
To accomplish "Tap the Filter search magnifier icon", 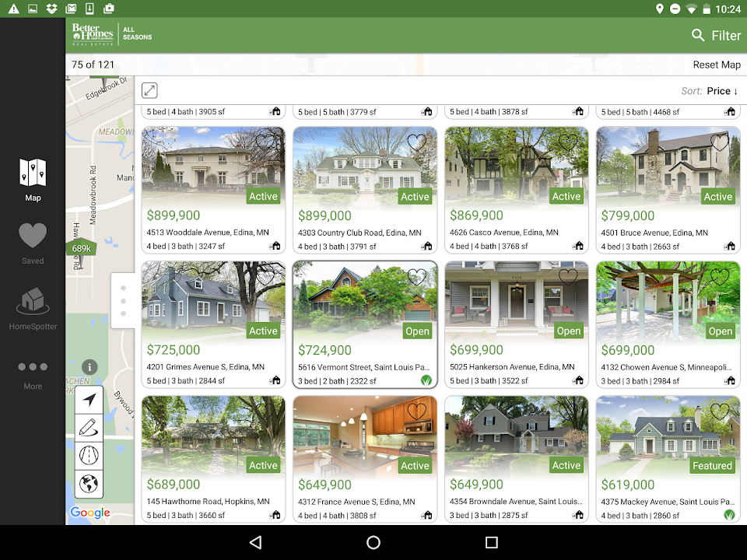I will (698, 36).
